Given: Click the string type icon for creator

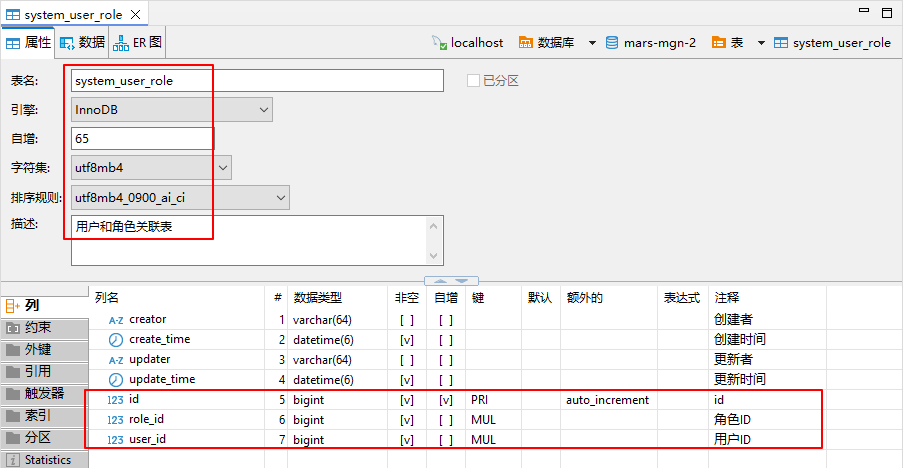Looking at the screenshot, I should (116, 320).
